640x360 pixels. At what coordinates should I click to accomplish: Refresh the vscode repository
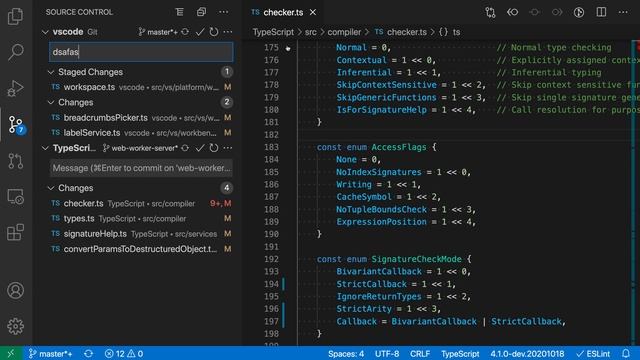pyautogui.click(x=213, y=31)
